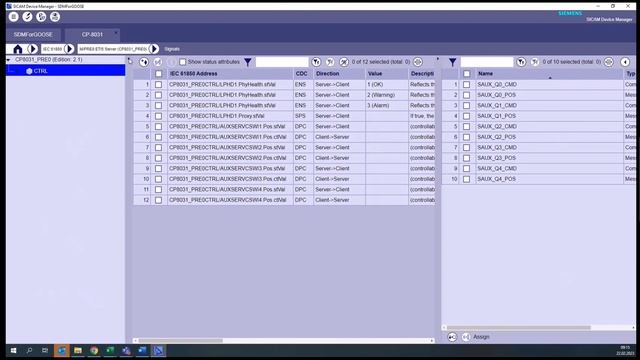Click the greyed unassign icon in the signal list toolbar

pyautogui.click(x=158, y=62)
